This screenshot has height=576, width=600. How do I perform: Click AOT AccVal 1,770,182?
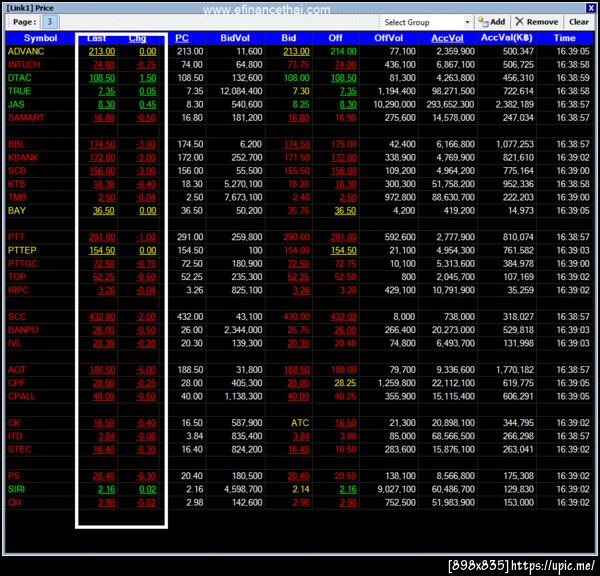(514, 370)
